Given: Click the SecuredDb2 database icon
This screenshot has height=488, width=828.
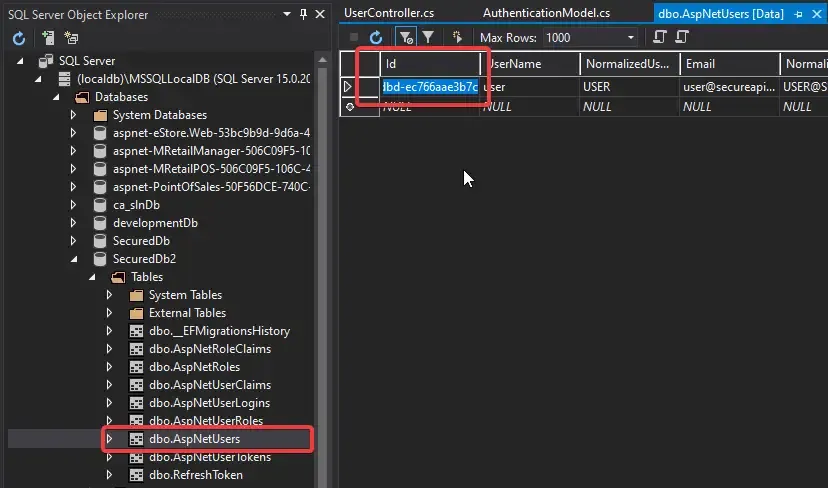Looking at the screenshot, I should pyautogui.click(x=100, y=259).
